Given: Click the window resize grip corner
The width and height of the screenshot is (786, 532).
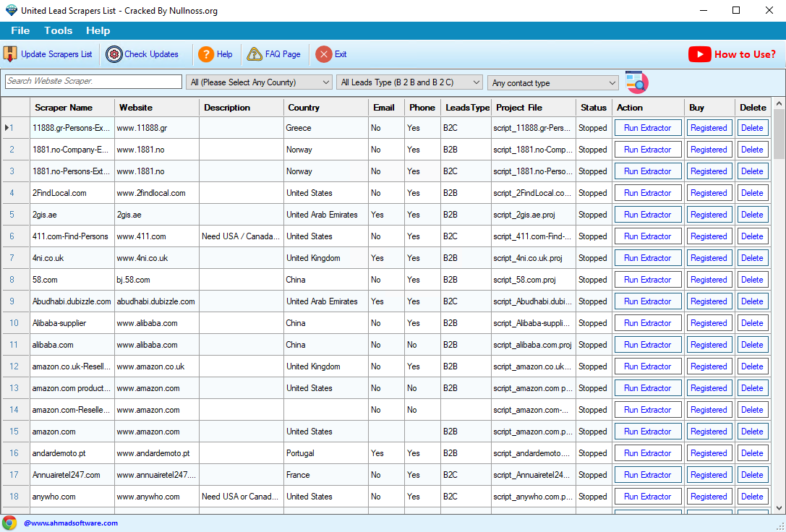Looking at the screenshot, I should (780, 526).
